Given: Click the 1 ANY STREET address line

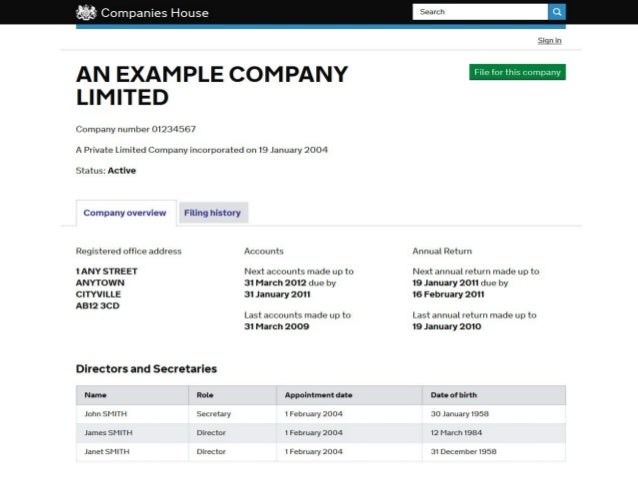Looking at the screenshot, I should pyautogui.click(x=107, y=271).
